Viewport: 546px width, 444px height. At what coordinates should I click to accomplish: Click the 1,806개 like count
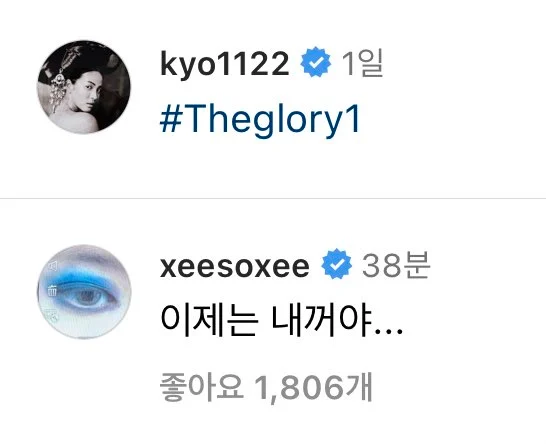313,387
